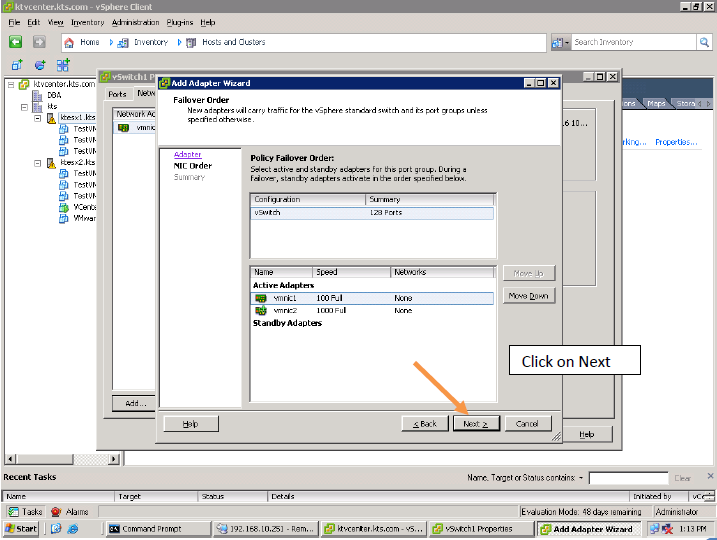
Task: Click the Home icon in navigation bar
Action: pos(69,43)
